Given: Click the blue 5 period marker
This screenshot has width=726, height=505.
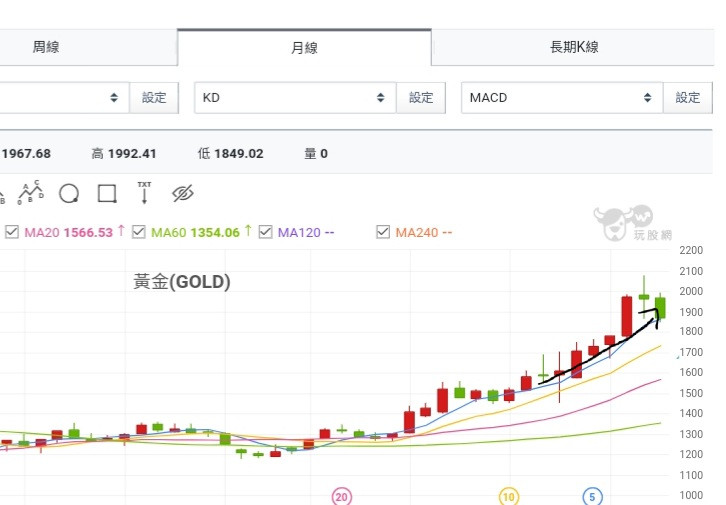Looking at the screenshot, I should click(x=592, y=497).
